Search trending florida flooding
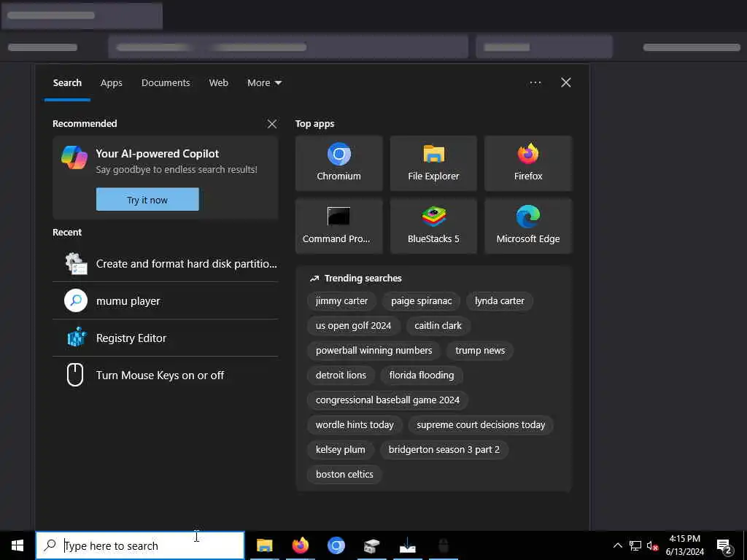The height and width of the screenshot is (560, 747). coord(422,376)
